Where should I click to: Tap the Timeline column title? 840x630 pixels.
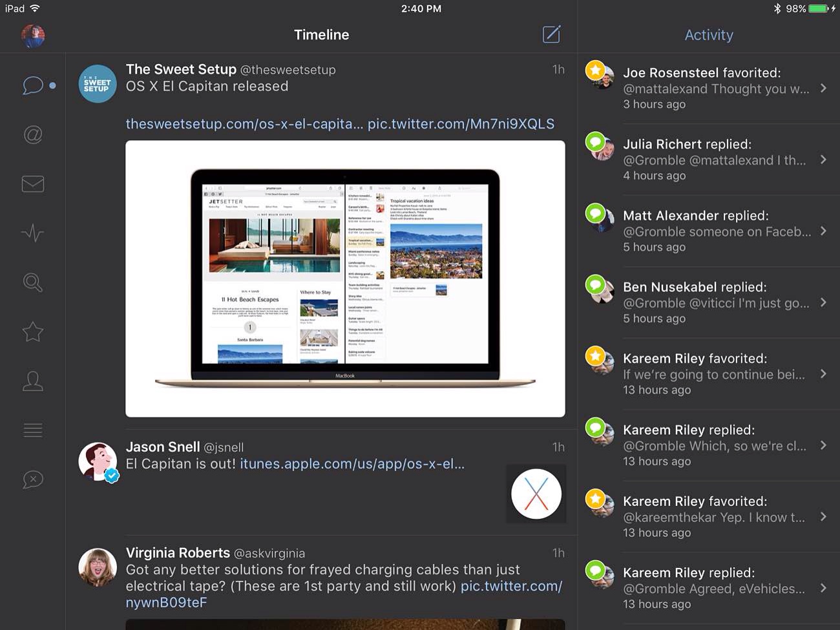click(x=321, y=35)
